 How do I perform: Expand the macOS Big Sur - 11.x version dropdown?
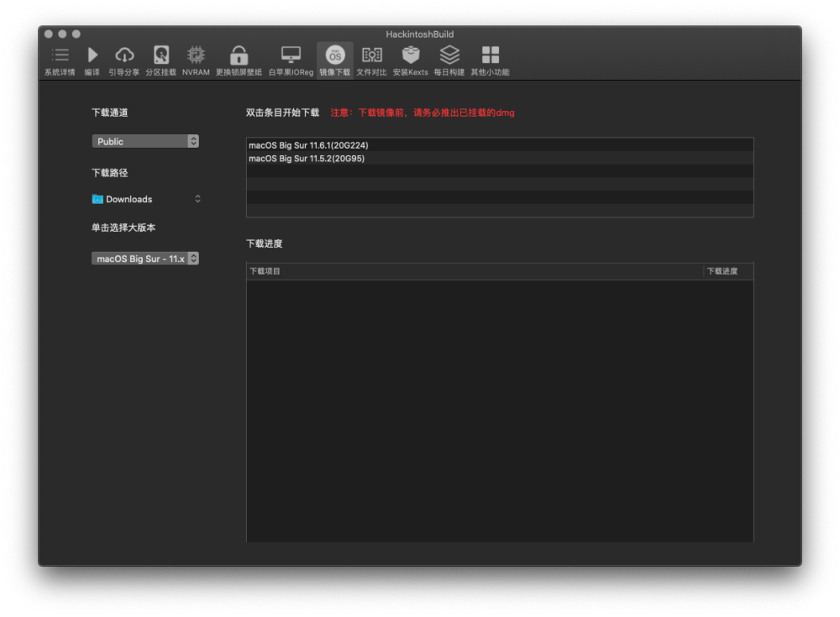point(145,259)
